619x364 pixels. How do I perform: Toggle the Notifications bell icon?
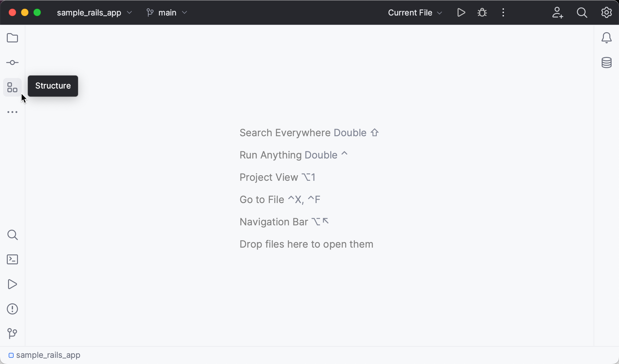(x=606, y=38)
